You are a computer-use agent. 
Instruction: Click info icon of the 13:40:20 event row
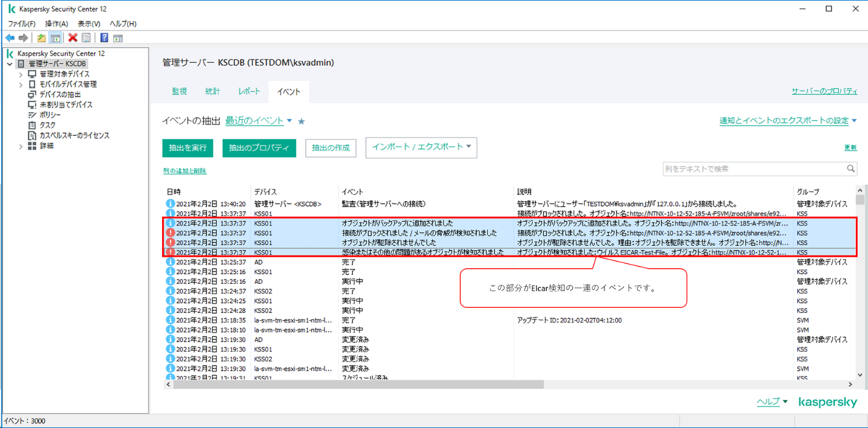(171, 204)
